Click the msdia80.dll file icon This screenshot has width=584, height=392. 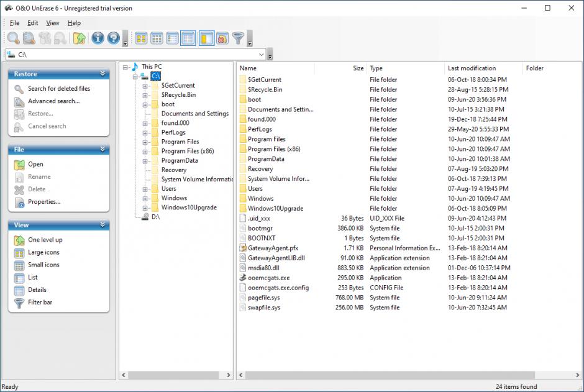click(243, 268)
